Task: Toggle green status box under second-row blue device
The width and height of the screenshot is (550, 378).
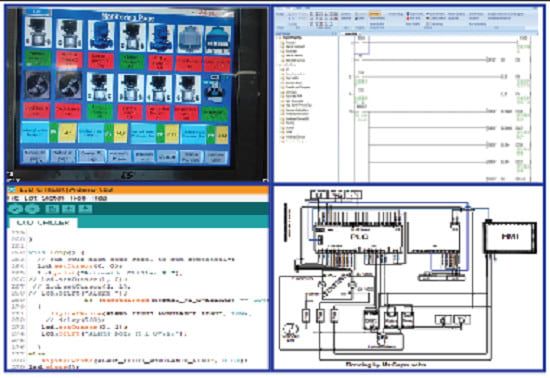Action: [214, 114]
